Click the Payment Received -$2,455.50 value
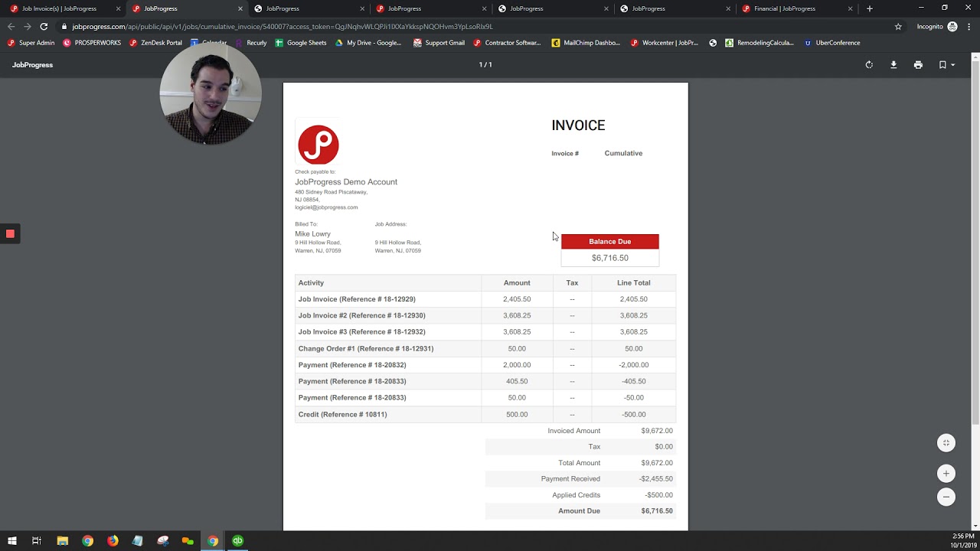Image resolution: width=980 pixels, height=551 pixels. (656, 479)
